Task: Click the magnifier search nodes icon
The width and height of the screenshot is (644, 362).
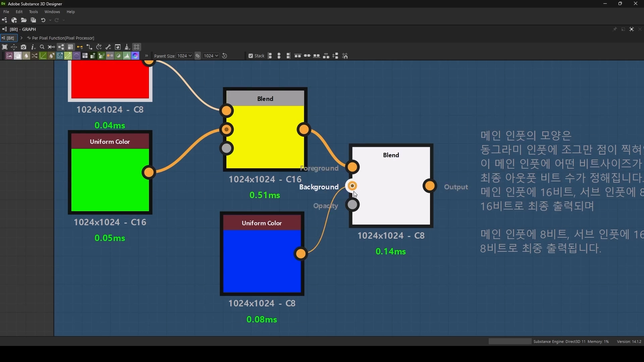Action: pyautogui.click(x=42, y=47)
